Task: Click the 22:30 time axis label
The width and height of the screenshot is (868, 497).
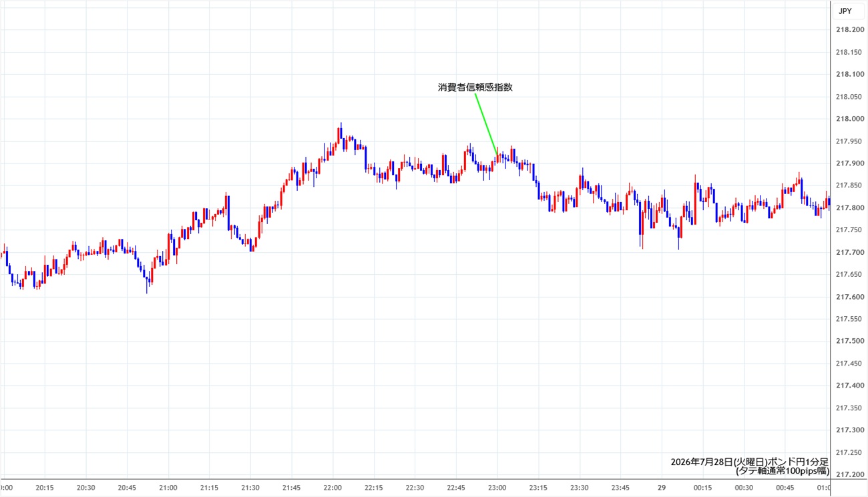Action: (x=415, y=488)
